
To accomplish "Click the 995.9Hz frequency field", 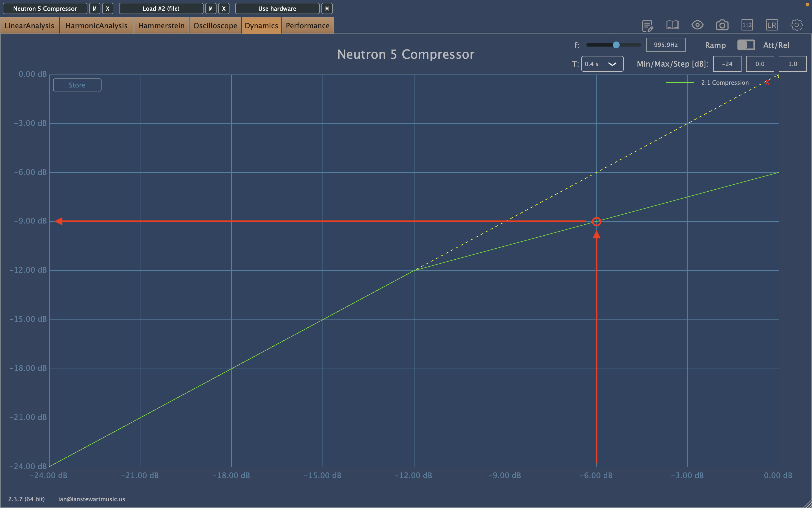I will tap(666, 45).
